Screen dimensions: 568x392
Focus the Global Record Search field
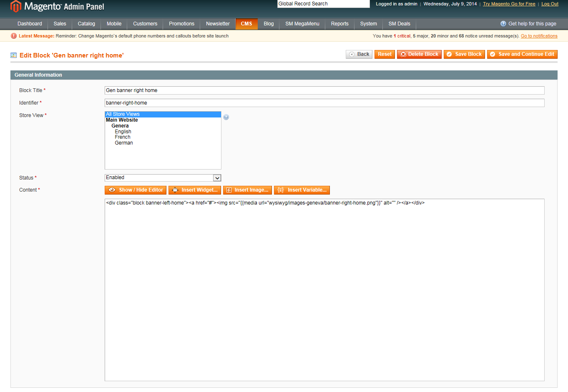(323, 4)
